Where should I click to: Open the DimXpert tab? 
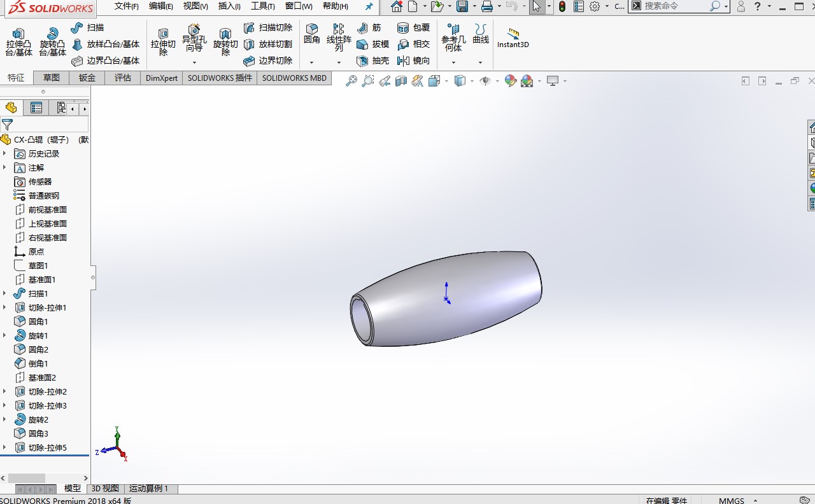tap(162, 78)
